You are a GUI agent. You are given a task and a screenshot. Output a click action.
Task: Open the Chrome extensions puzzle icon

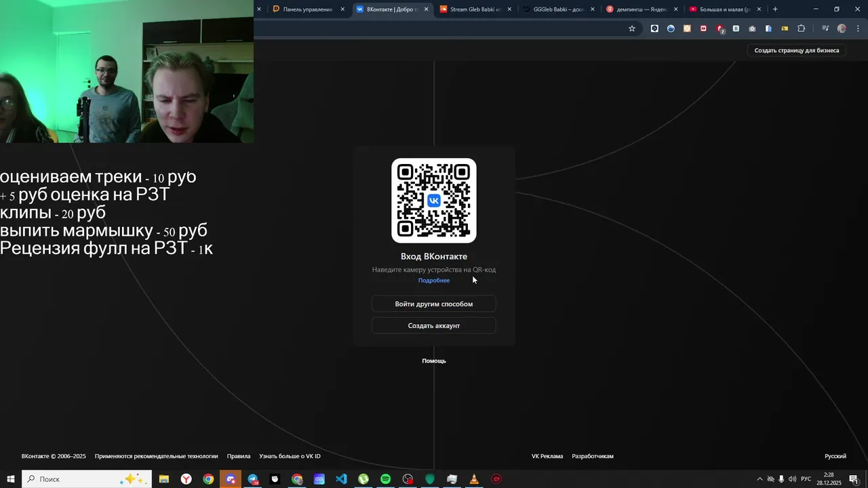(802, 28)
